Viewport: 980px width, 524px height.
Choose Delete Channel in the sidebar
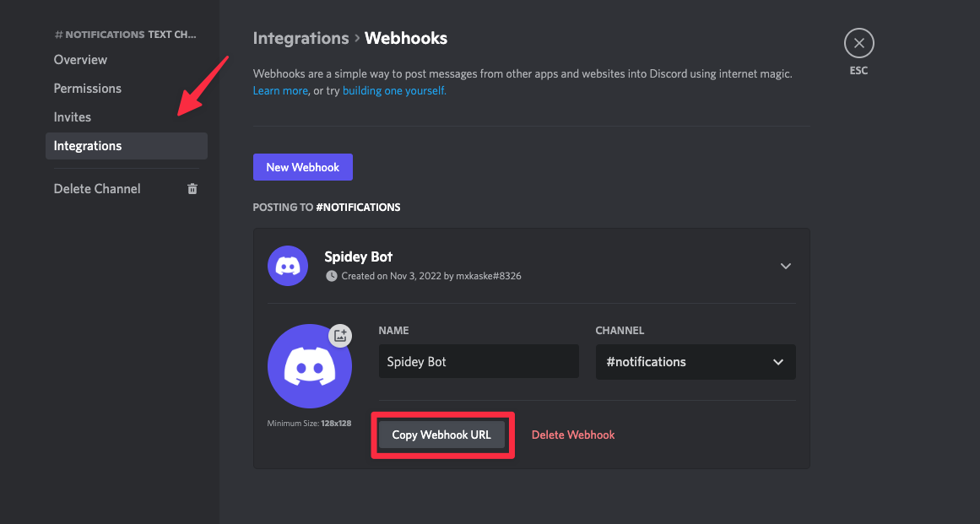[x=97, y=189]
